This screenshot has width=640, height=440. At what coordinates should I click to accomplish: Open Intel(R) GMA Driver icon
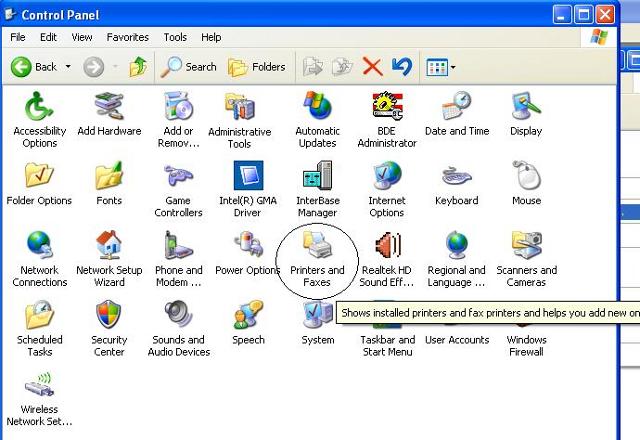click(248, 176)
